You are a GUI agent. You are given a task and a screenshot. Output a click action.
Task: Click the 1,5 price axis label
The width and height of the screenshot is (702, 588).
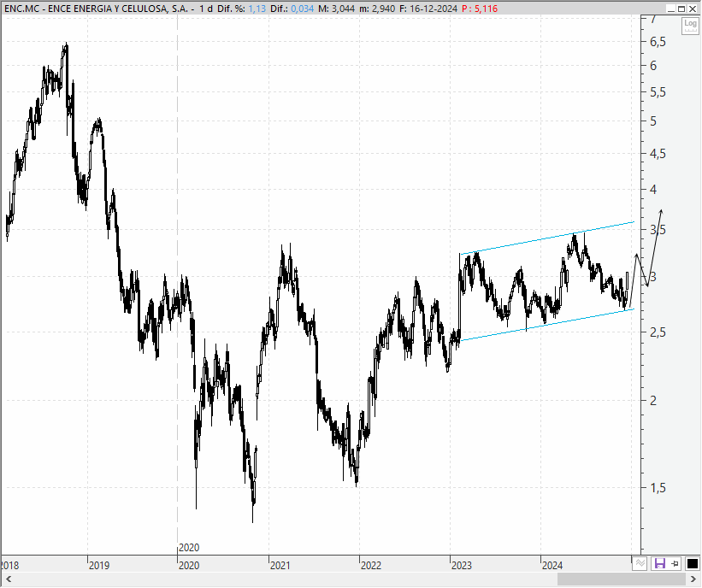pos(658,488)
